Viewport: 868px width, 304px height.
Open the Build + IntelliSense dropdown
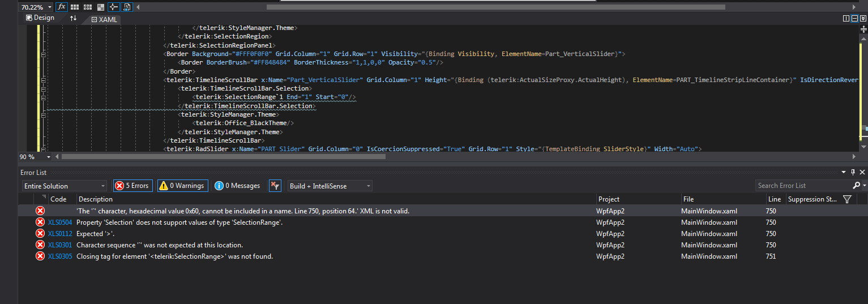pyautogui.click(x=330, y=186)
